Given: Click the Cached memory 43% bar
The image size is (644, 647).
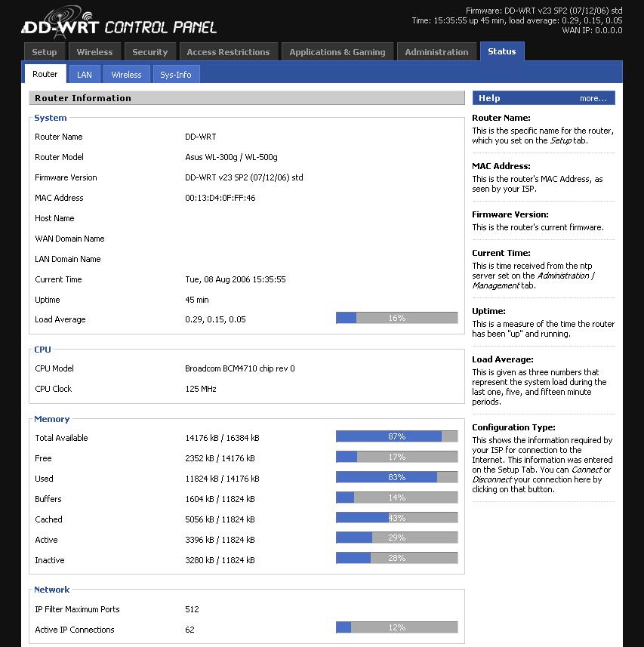Looking at the screenshot, I should click(396, 518).
